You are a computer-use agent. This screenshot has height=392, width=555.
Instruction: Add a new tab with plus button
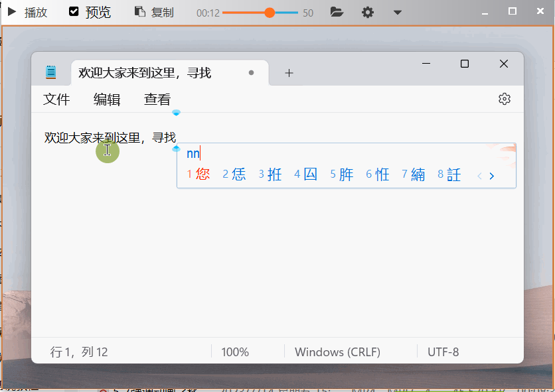[x=289, y=73]
